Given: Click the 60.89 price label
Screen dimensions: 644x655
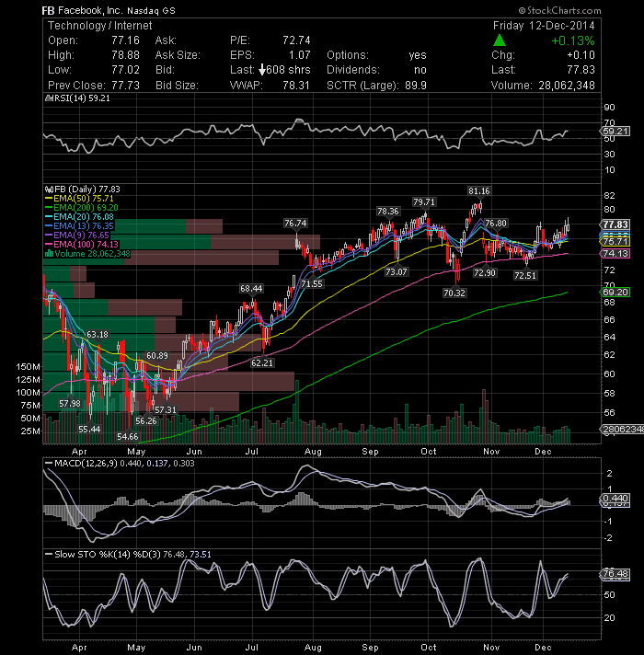Looking at the screenshot, I should coord(157,355).
